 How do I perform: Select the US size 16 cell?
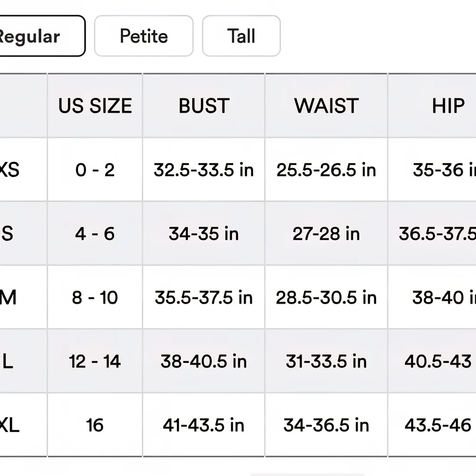pos(95,425)
